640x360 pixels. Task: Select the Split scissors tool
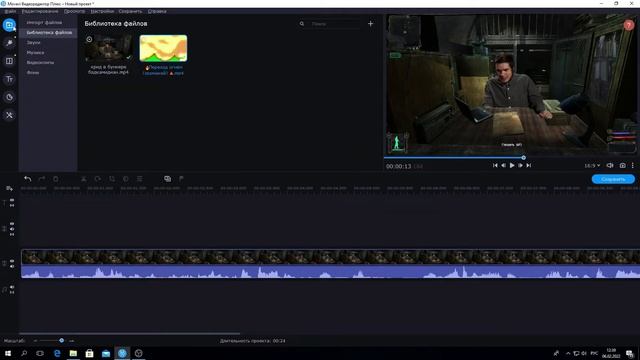(84, 179)
